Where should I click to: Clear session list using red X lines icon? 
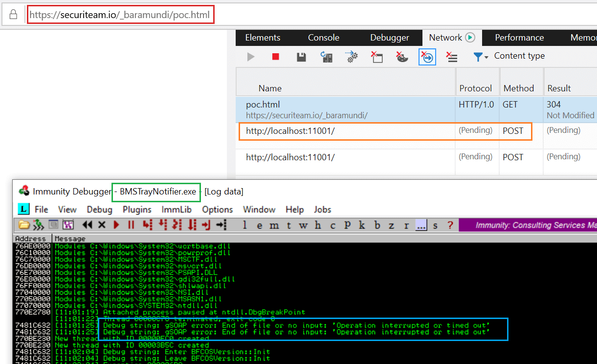click(x=452, y=57)
